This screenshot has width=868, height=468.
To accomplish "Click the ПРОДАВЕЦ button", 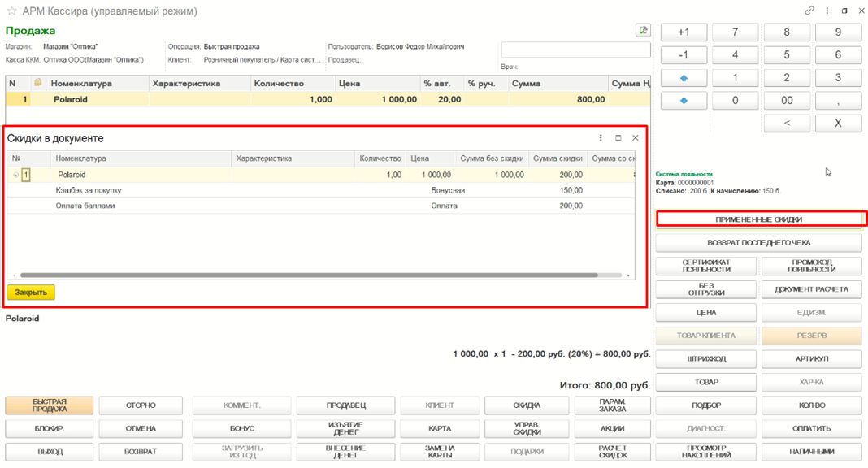I will coord(346,405).
